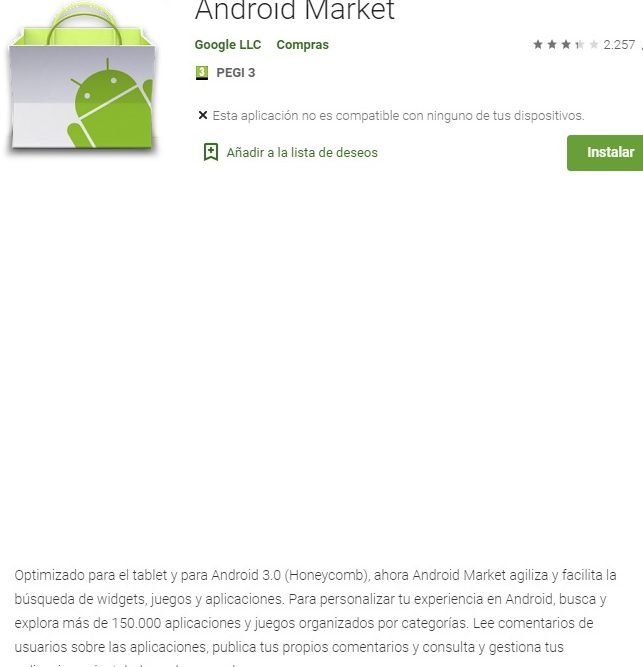Viewport: 643px width, 667px height.
Task: Open the Google LLC developer page
Action: pos(228,45)
